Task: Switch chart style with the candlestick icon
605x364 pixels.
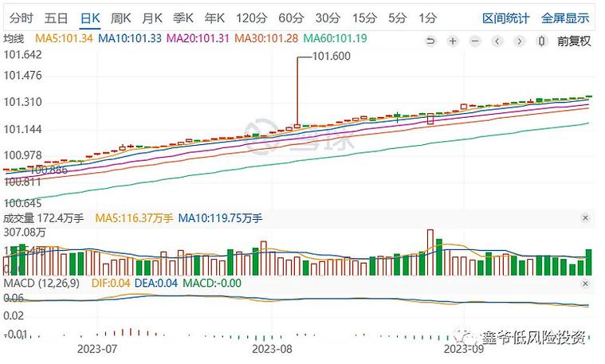Action: (x=543, y=41)
